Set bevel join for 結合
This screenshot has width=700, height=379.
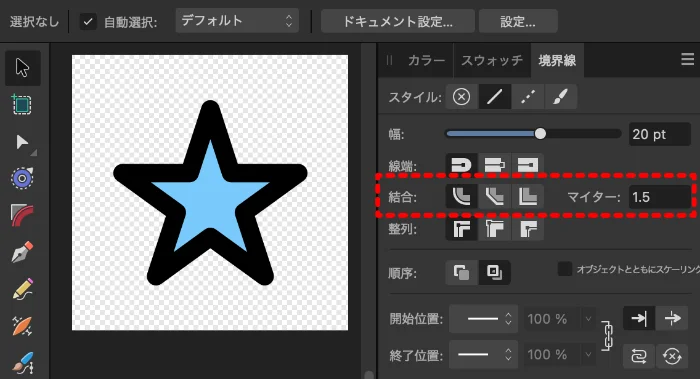click(494, 196)
